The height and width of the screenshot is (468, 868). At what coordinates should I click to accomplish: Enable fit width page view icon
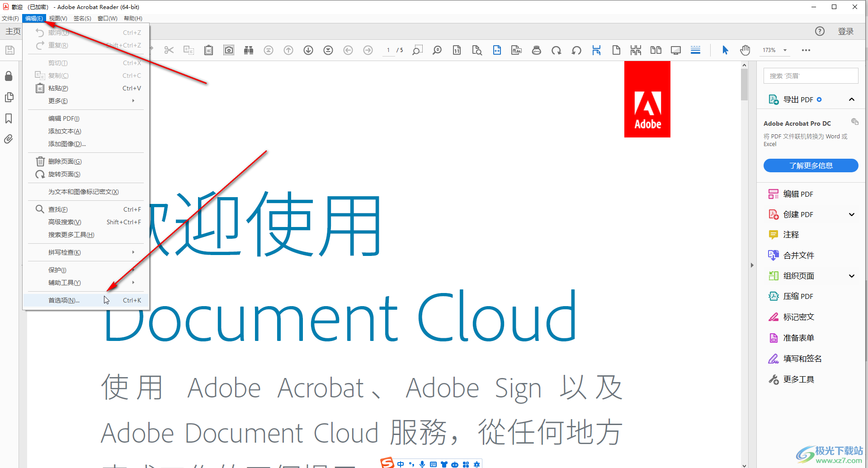[x=497, y=50]
